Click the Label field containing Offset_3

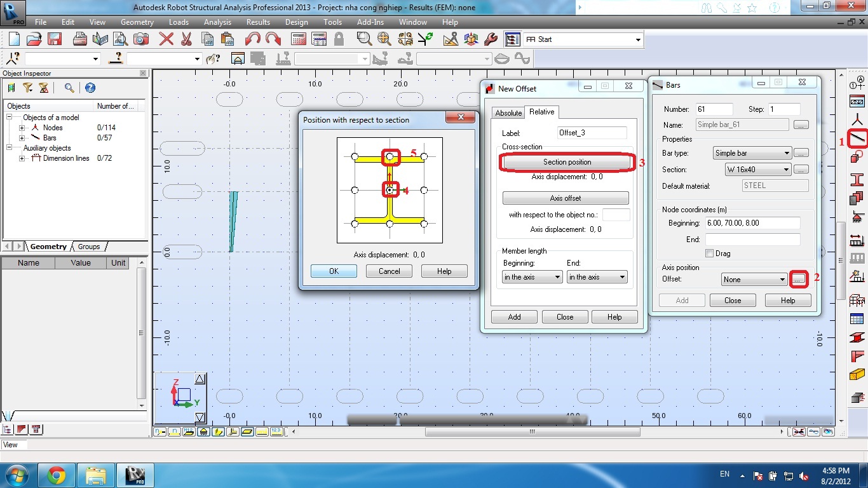[x=592, y=133]
